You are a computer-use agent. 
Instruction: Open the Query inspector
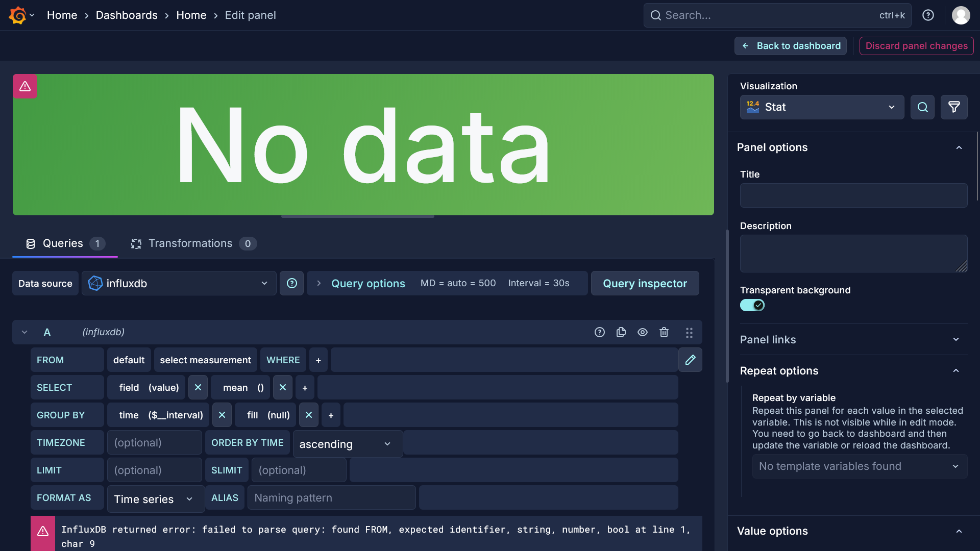645,283
